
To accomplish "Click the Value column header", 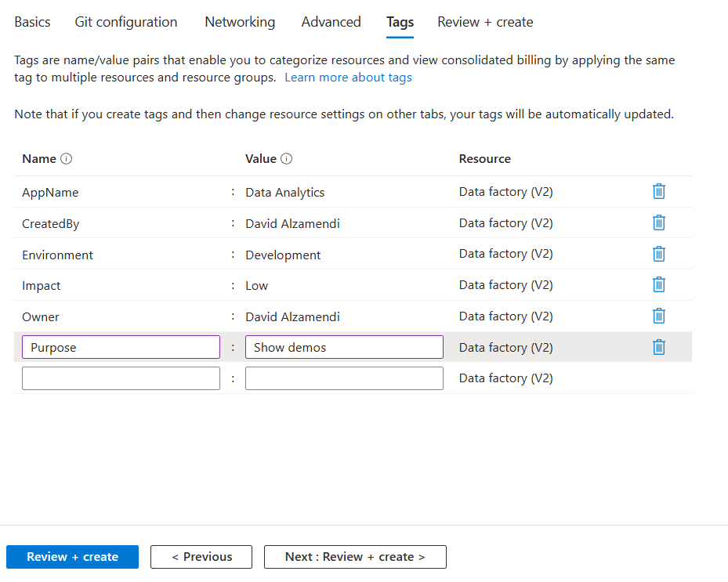I will pos(261,159).
